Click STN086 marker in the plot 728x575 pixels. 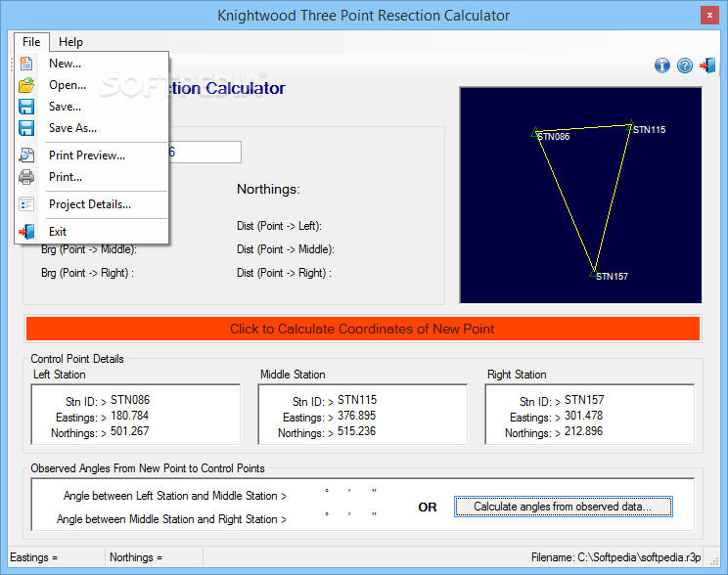coord(535,132)
